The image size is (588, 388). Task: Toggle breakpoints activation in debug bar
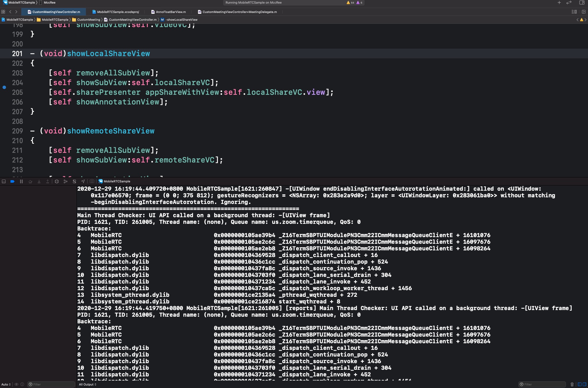pos(12,181)
